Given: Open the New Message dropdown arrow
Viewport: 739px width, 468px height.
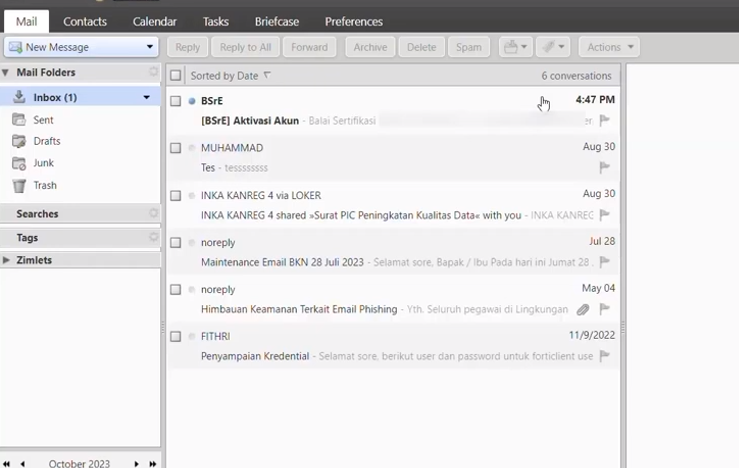Looking at the screenshot, I should (150, 47).
